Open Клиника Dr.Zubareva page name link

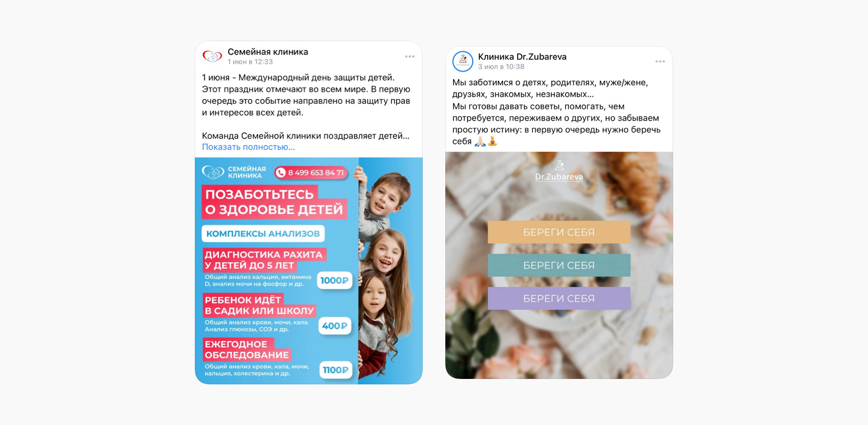point(522,56)
